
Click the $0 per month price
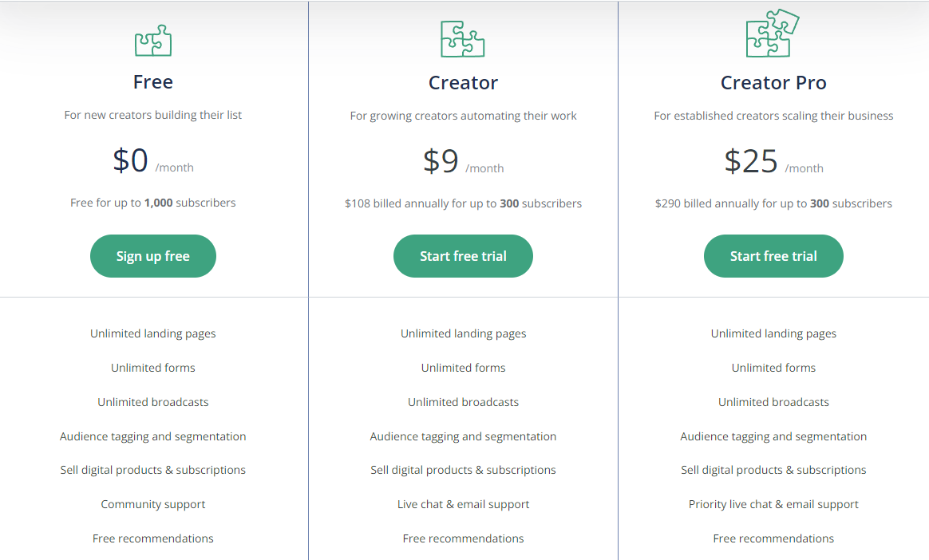[x=153, y=160]
